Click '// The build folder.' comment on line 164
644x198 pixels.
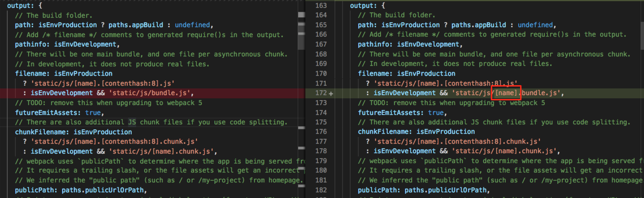[396, 15]
